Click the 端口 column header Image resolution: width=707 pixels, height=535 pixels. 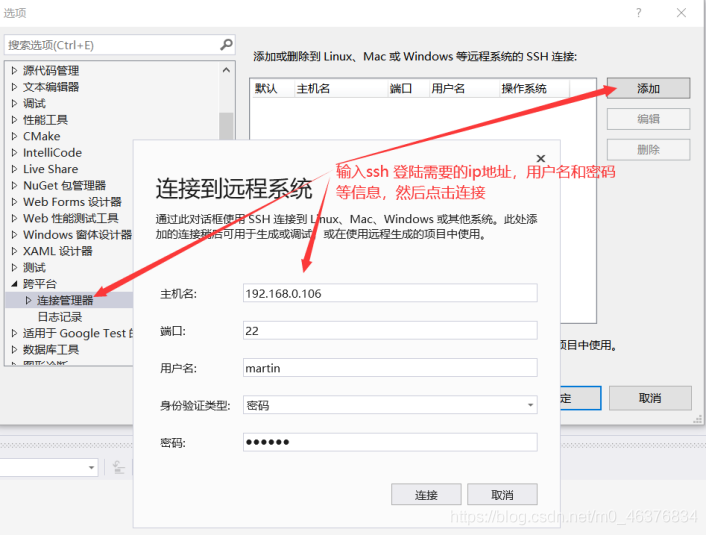(x=408, y=88)
